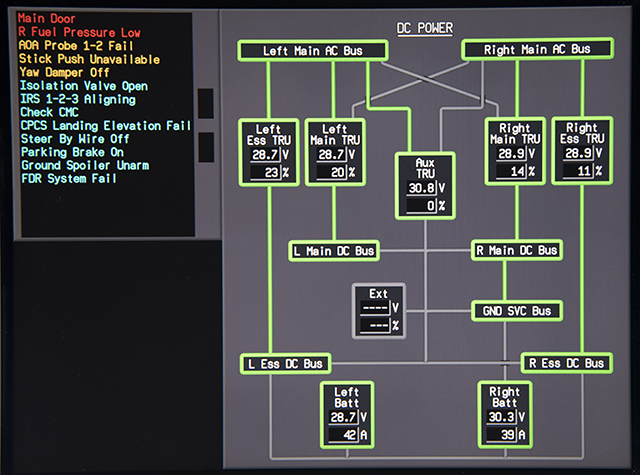Click upper black scroll indicator beside messages
640x475 pixels.
tap(206, 104)
